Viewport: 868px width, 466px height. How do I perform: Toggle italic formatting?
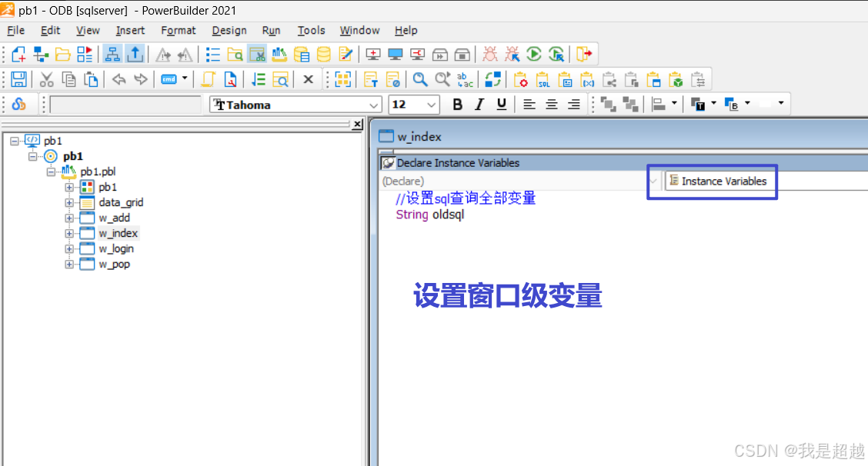[478, 103]
